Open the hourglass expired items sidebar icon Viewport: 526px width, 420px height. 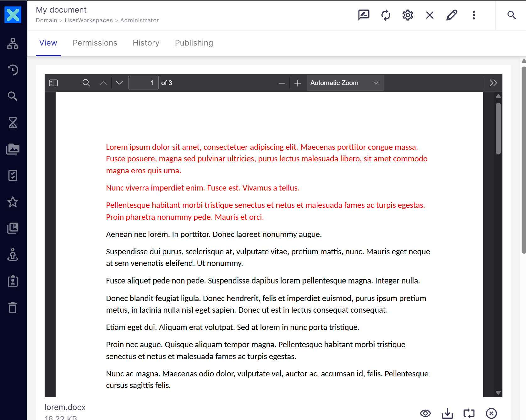point(13,123)
